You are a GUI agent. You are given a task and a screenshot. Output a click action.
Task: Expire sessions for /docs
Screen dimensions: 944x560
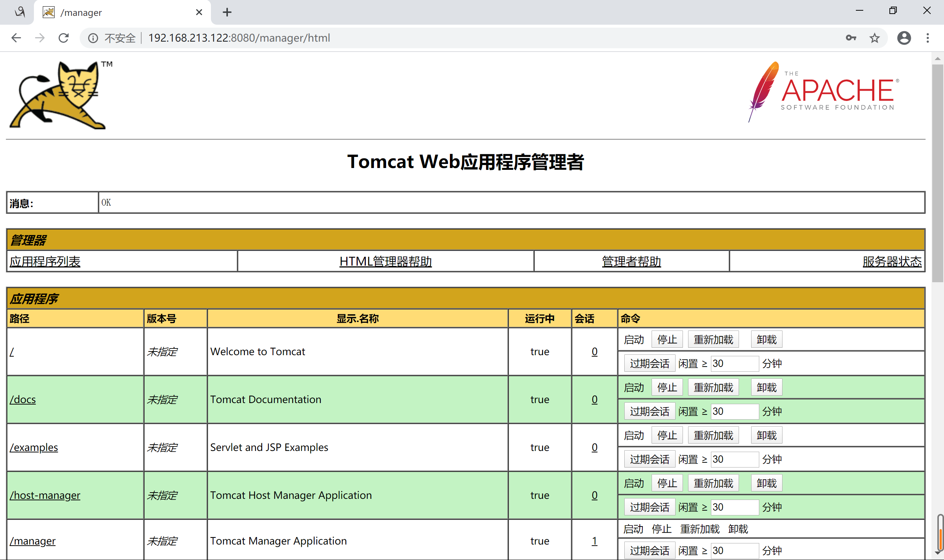649,411
